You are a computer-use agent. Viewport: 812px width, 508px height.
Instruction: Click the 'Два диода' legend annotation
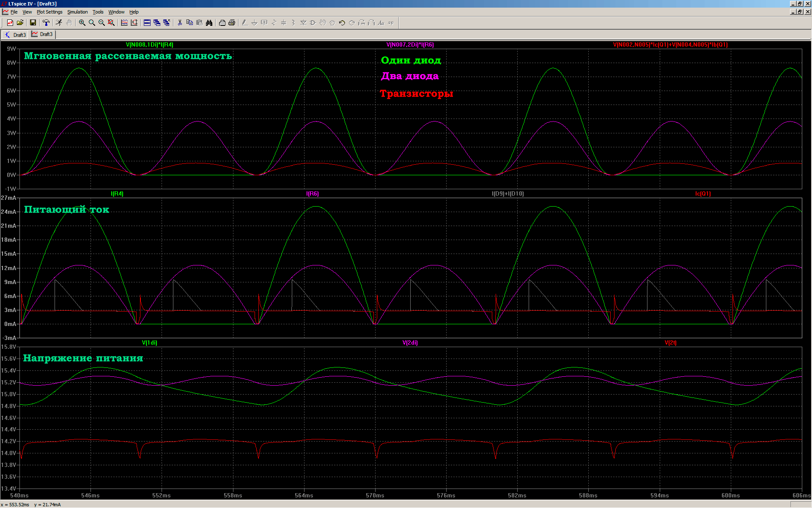pyautogui.click(x=410, y=76)
